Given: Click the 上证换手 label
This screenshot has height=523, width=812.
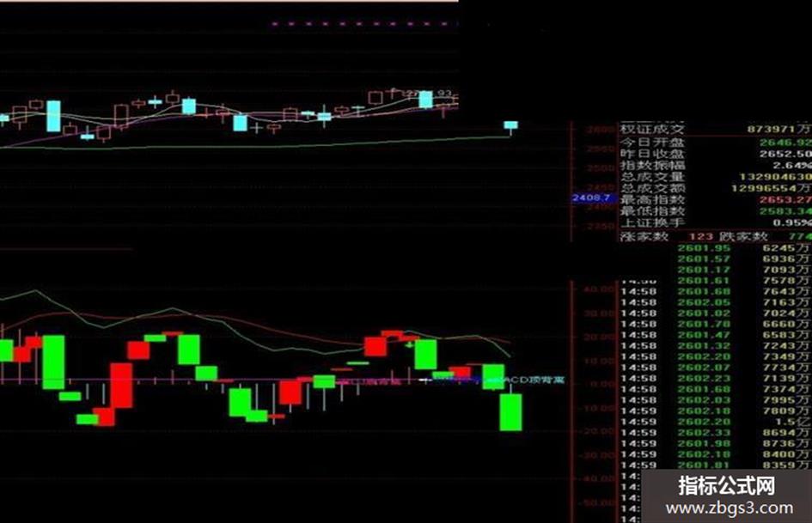Looking at the screenshot, I should coord(652,222).
